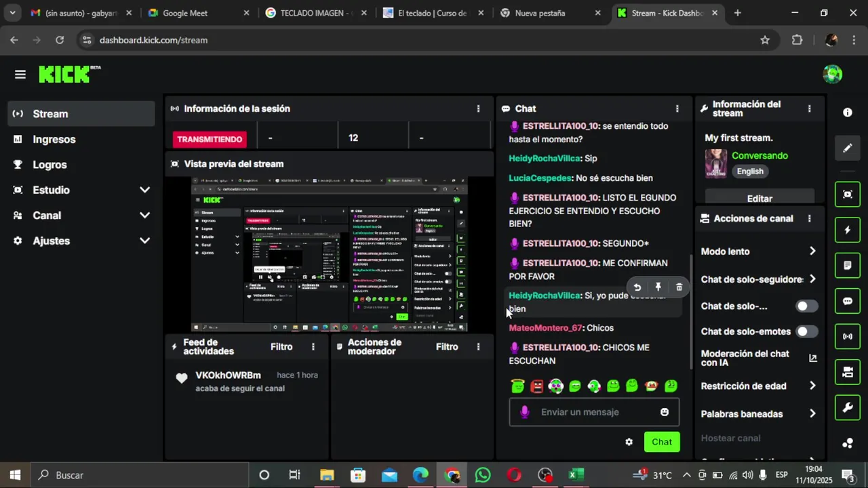Image resolution: width=868 pixels, height=488 pixels.
Task: Reload the page
Action: pyautogui.click(x=60, y=40)
